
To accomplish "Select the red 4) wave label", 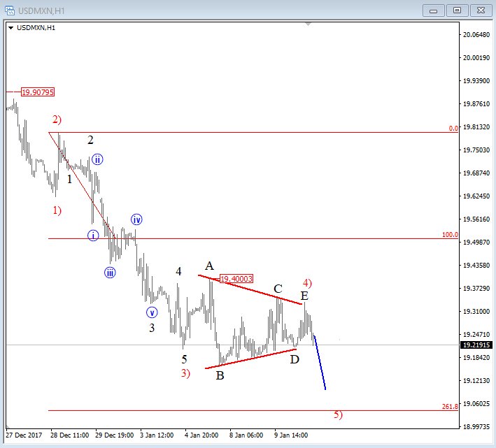I will 307,283.
